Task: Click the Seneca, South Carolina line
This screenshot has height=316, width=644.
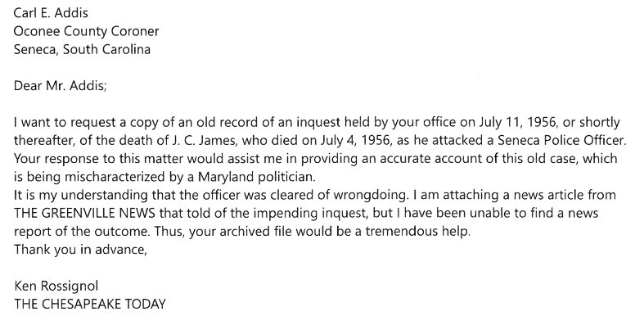Action: 82,49
